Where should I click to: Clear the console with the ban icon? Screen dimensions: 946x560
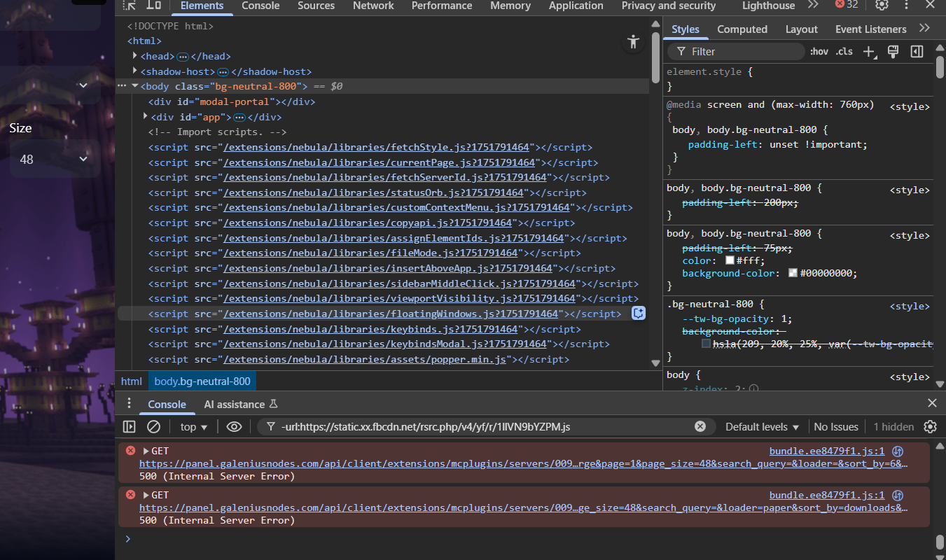coord(153,426)
